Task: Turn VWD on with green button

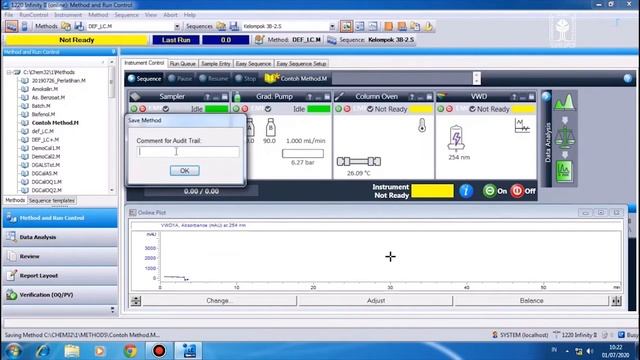Action: [x=440, y=109]
